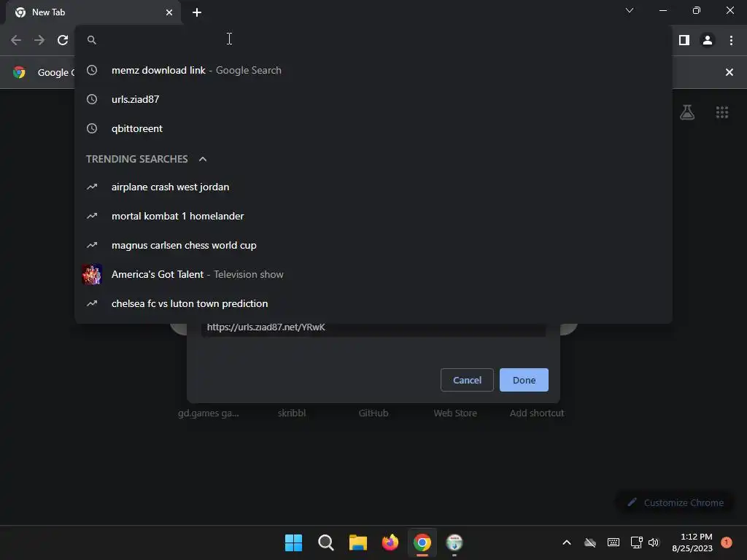Open the network tray icon

636,542
